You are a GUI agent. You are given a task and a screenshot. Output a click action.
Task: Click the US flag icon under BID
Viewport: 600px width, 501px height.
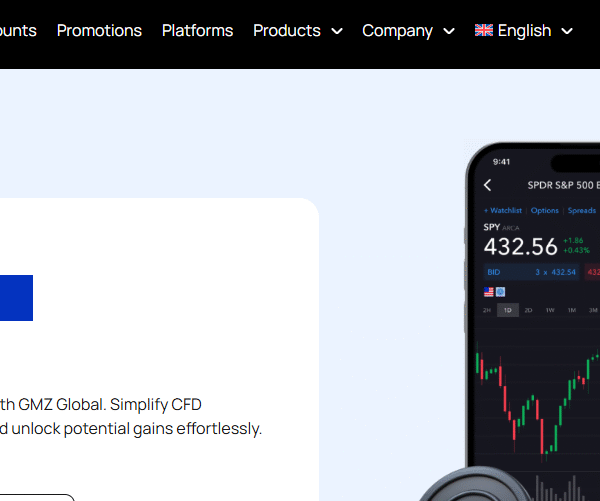point(489,292)
